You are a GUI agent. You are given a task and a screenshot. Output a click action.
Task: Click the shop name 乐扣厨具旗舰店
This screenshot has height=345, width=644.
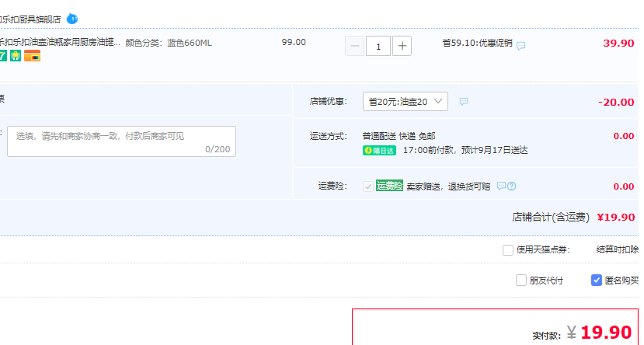click(30, 19)
